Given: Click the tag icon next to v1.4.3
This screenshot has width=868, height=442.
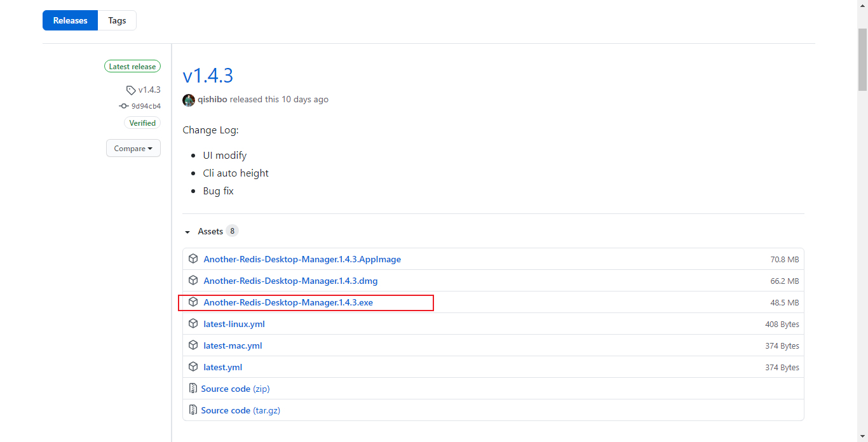Looking at the screenshot, I should pos(131,90).
